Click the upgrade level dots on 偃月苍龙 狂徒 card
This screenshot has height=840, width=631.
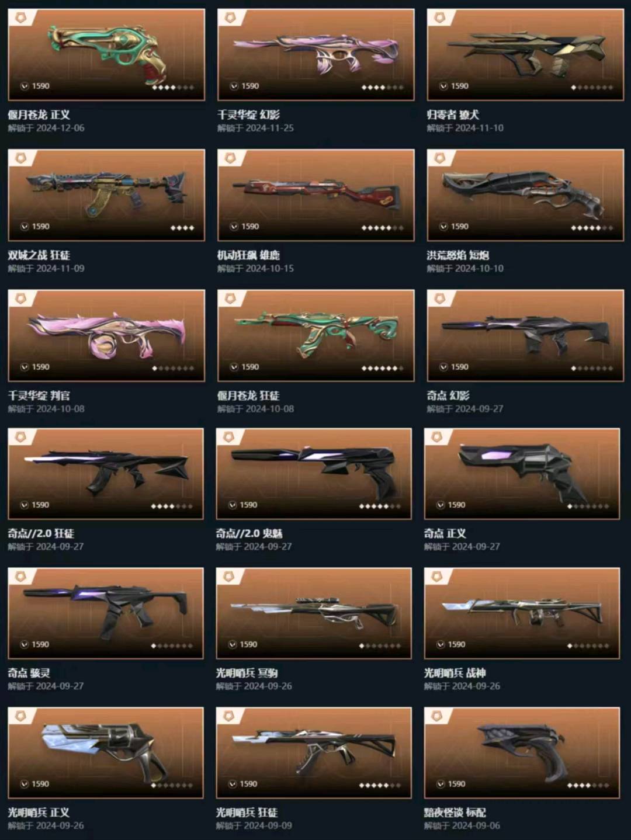tap(383, 369)
